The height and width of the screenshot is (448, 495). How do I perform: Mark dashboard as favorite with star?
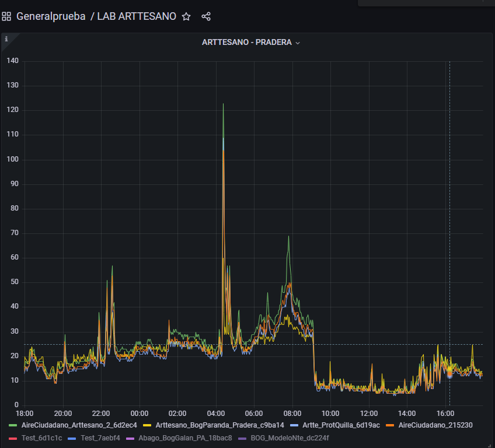tap(186, 16)
